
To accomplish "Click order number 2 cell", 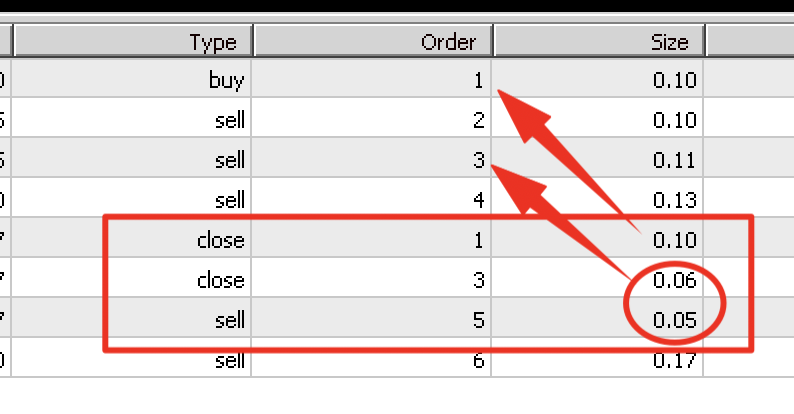I will tap(371, 119).
